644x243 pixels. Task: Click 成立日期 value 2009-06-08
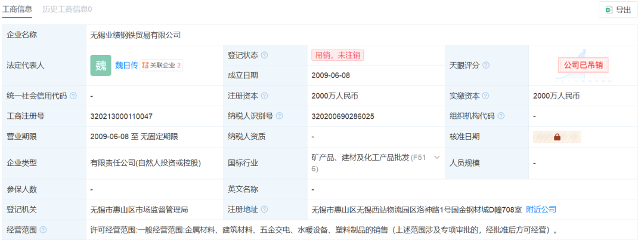coord(331,76)
